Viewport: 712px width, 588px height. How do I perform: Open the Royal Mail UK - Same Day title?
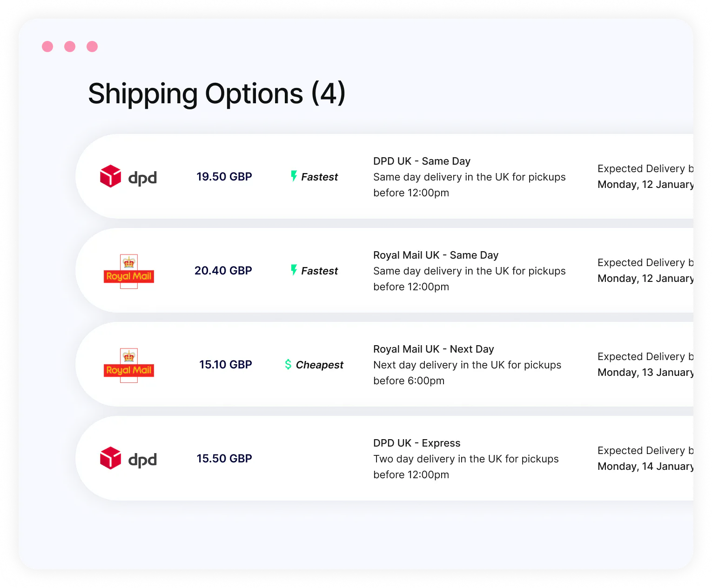pos(436,255)
